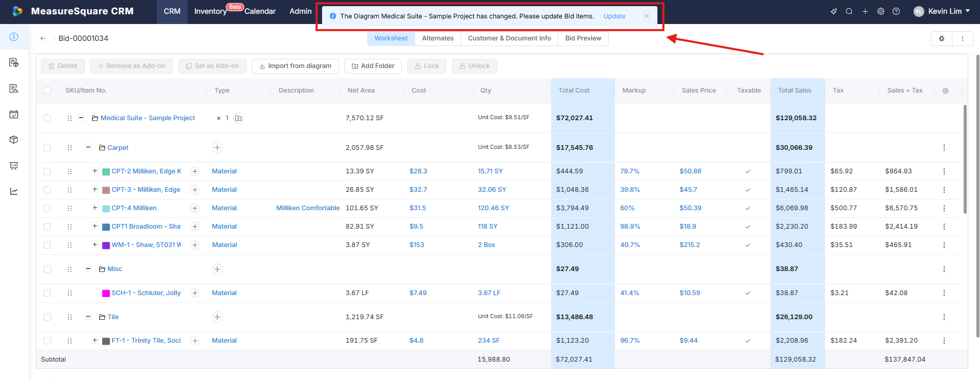
Task: Add item to Carpet folder plus icon
Action: [217, 148]
